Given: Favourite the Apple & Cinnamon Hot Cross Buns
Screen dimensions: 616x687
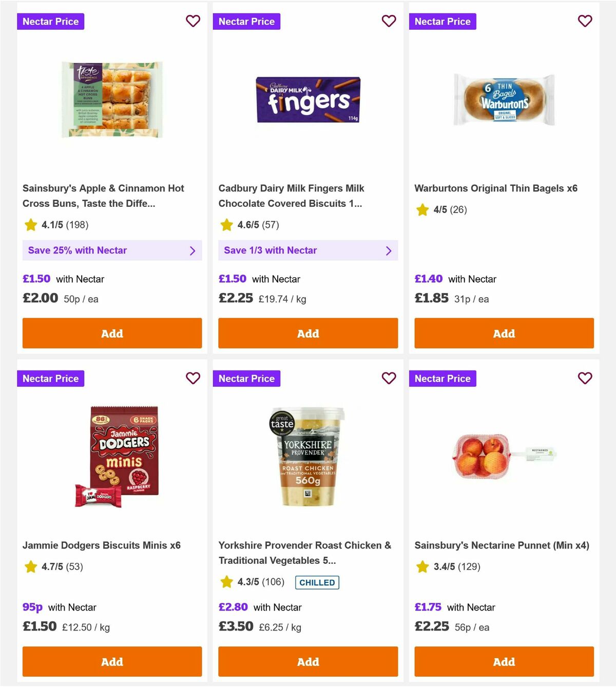Looking at the screenshot, I should click(x=193, y=21).
